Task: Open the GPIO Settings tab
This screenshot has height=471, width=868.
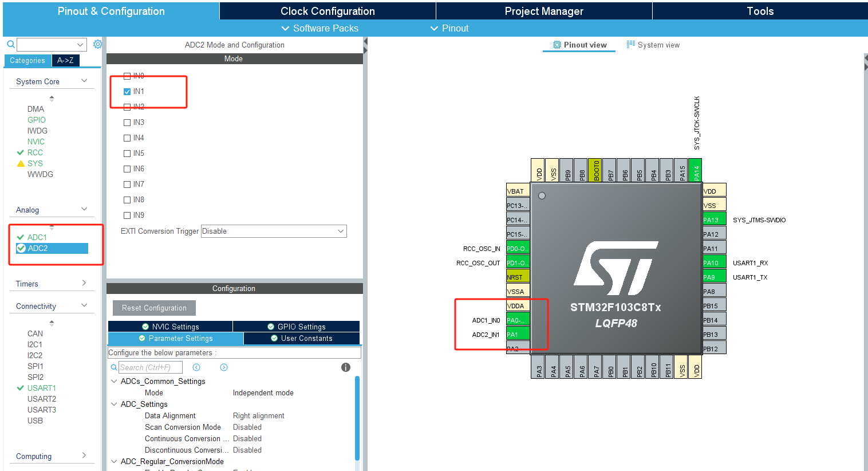Action: [296, 327]
